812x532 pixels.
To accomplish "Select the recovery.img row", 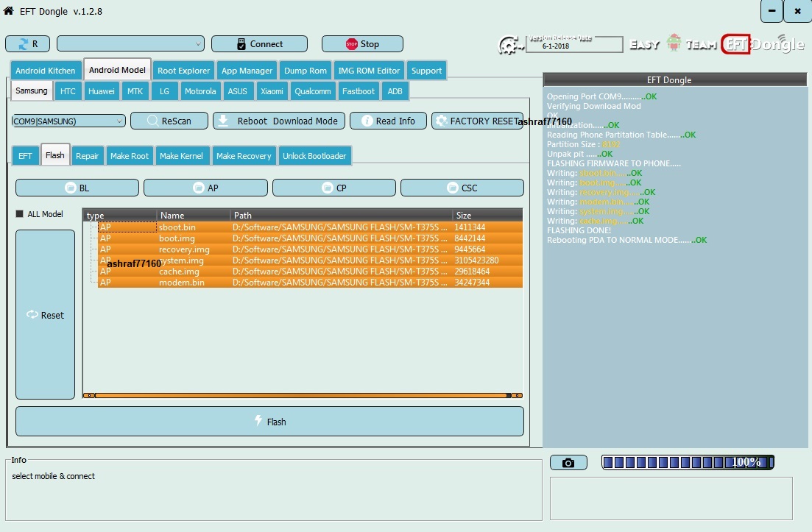I will (x=310, y=249).
